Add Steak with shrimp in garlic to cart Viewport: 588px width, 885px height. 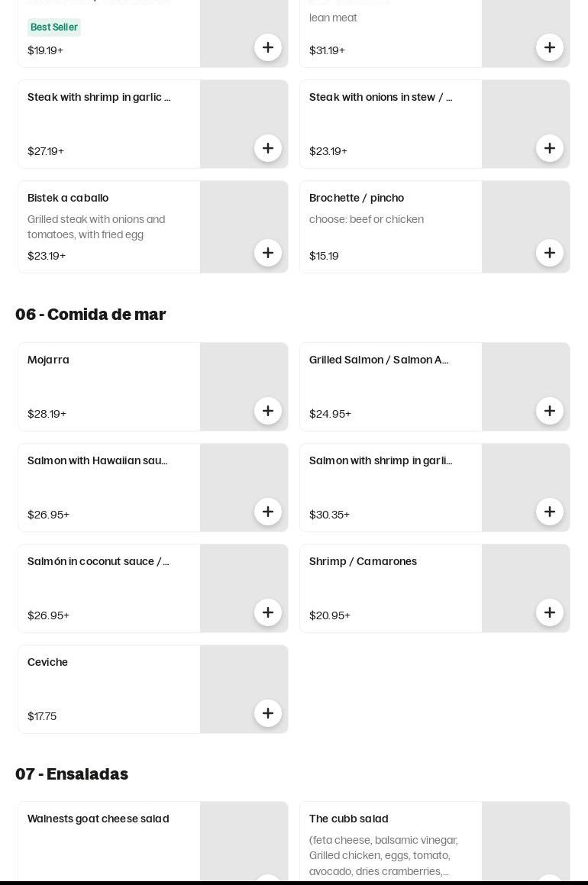coord(267,148)
